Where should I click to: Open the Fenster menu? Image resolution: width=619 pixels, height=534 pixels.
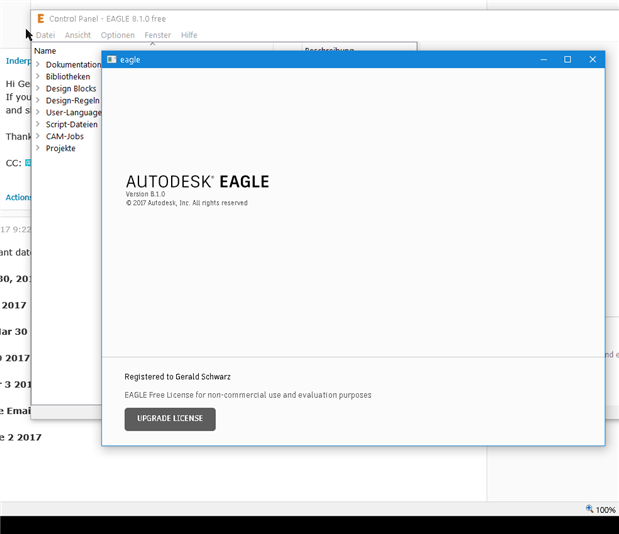(157, 35)
